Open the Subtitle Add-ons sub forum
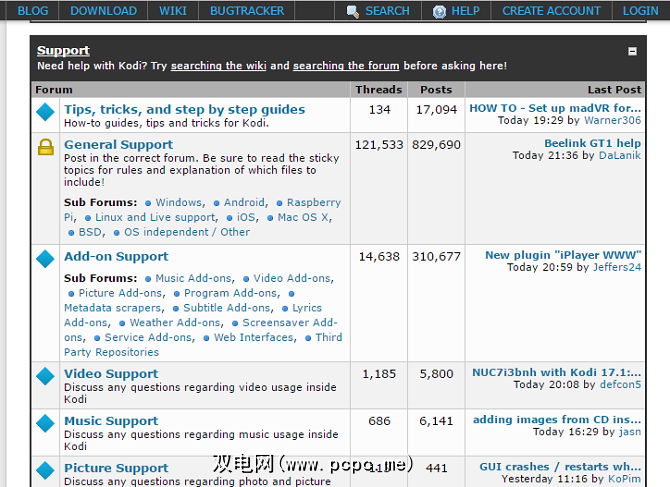The image size is (670, 487). 226,308
